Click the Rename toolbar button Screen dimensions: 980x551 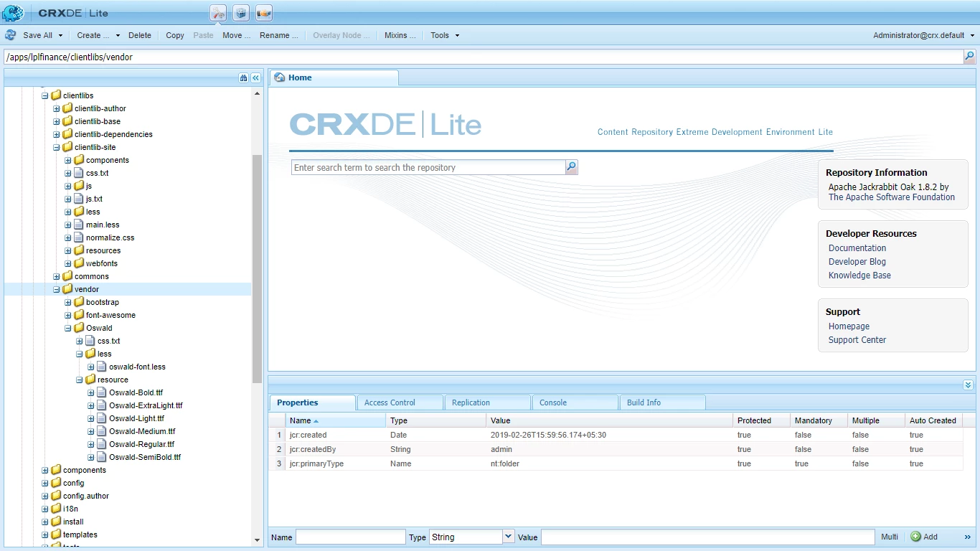pos(278,35)
